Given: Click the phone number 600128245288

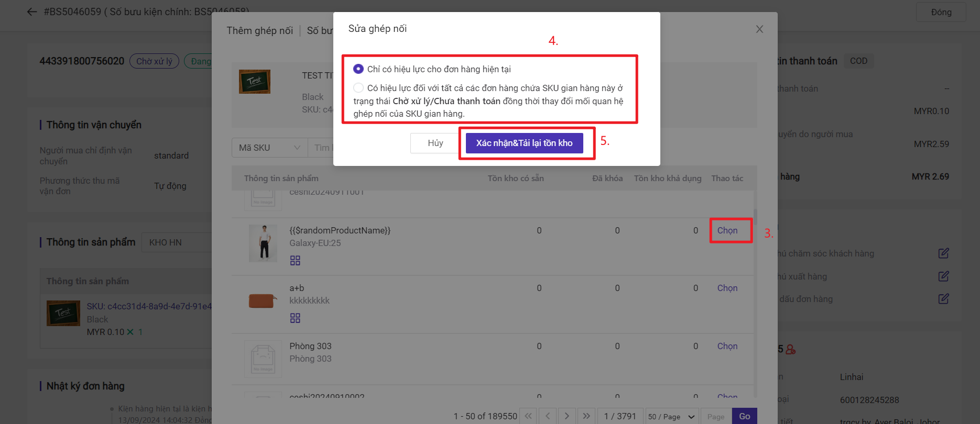Looking at the screenshot, I should click(x=869, y=400).
